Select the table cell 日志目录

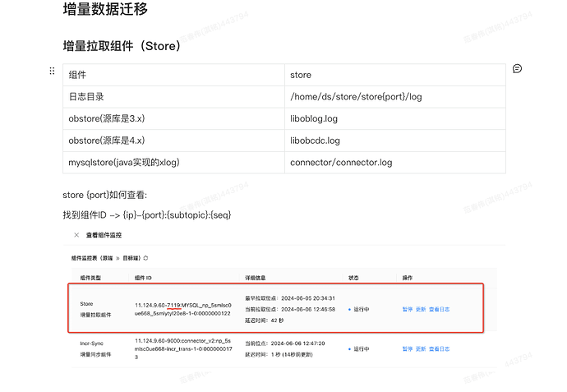(173, 97)
